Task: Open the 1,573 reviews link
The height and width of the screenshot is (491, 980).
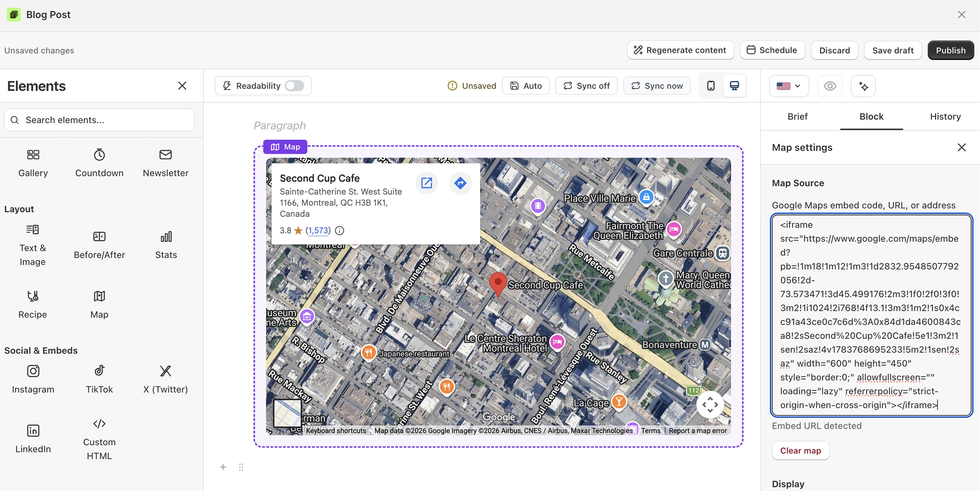Action: [x=318, y=231]
